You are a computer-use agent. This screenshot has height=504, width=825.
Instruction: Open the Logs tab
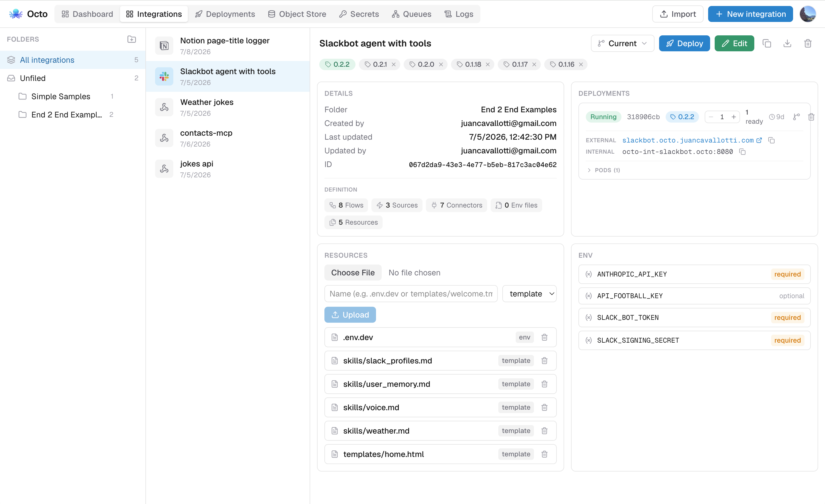[459, 14]
